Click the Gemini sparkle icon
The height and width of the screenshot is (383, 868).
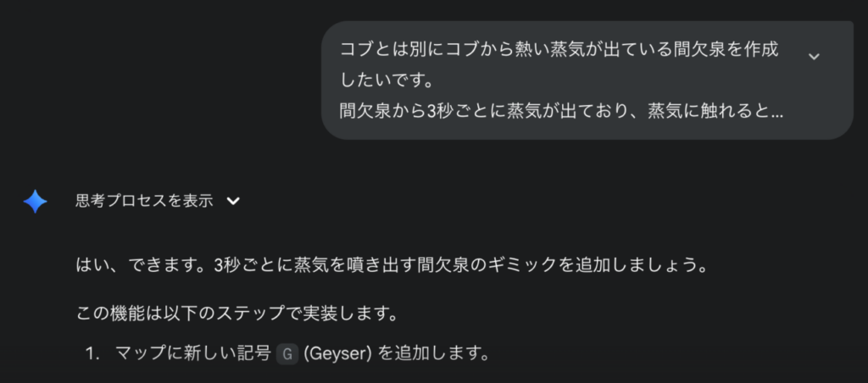(35, 202)
